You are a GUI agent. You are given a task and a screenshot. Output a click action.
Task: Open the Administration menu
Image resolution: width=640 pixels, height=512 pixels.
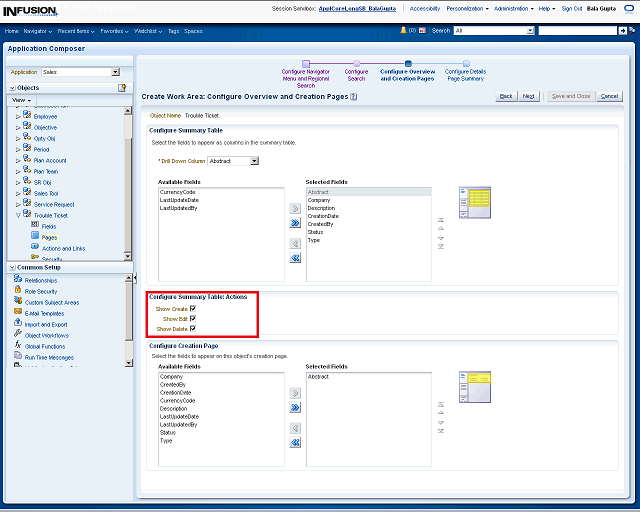514,8
